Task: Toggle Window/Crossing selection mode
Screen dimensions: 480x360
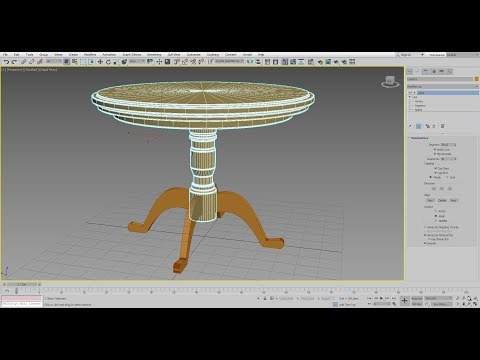Action: (x=91, y=62)
